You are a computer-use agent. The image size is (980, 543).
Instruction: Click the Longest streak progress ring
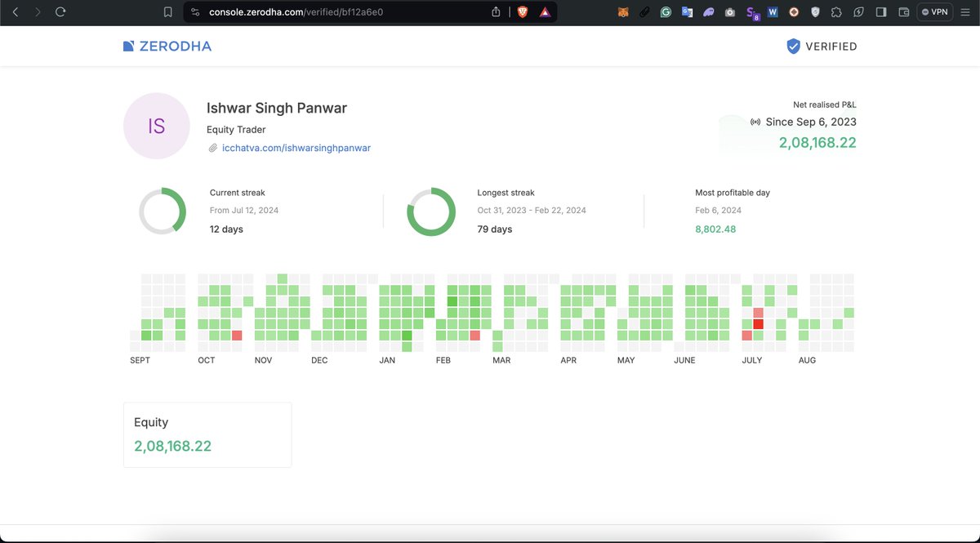pyautogui.click(x=431, y=211)
